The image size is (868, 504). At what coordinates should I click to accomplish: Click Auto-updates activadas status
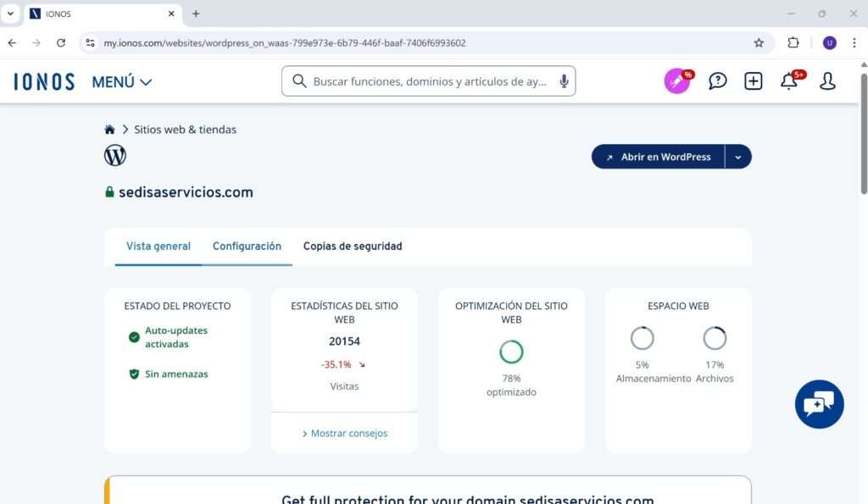pyautogui.click(x=176, y=337)
